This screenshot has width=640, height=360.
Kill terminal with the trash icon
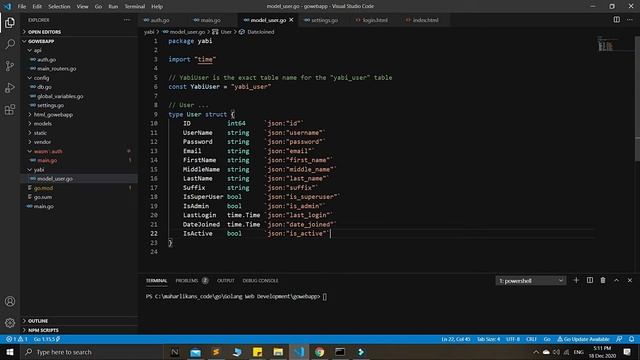click(603, 280)
